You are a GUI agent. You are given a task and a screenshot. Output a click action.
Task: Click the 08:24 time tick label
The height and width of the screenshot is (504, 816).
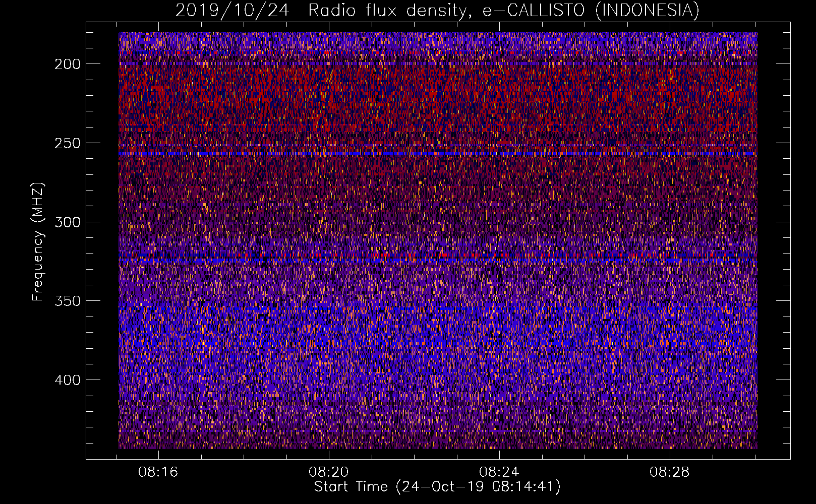[x=499, y=472]
